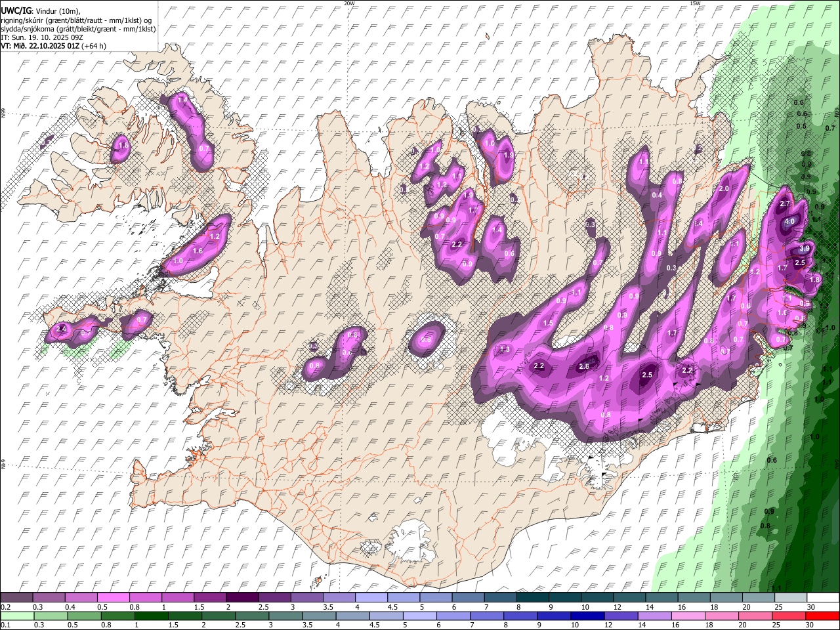The height and width of the screenshot is (630, 840).
Task: Click the '20W' longitude label
Action: pos(349,3)
